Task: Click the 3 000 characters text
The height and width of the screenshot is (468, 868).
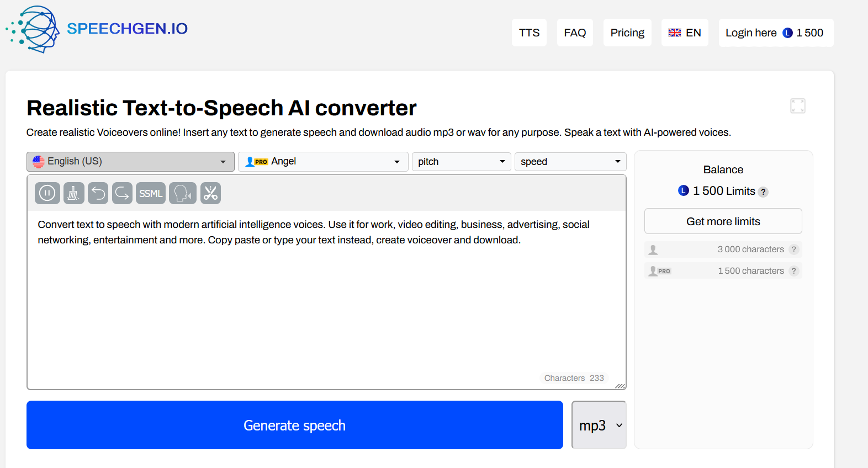Action: [751, 249]
